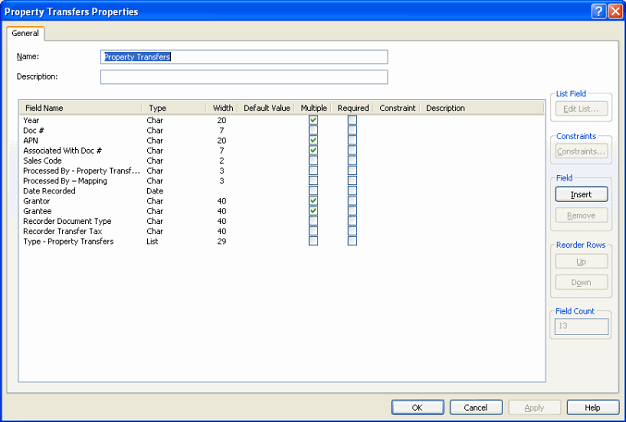Click into the Name input field

coord(244,57)
